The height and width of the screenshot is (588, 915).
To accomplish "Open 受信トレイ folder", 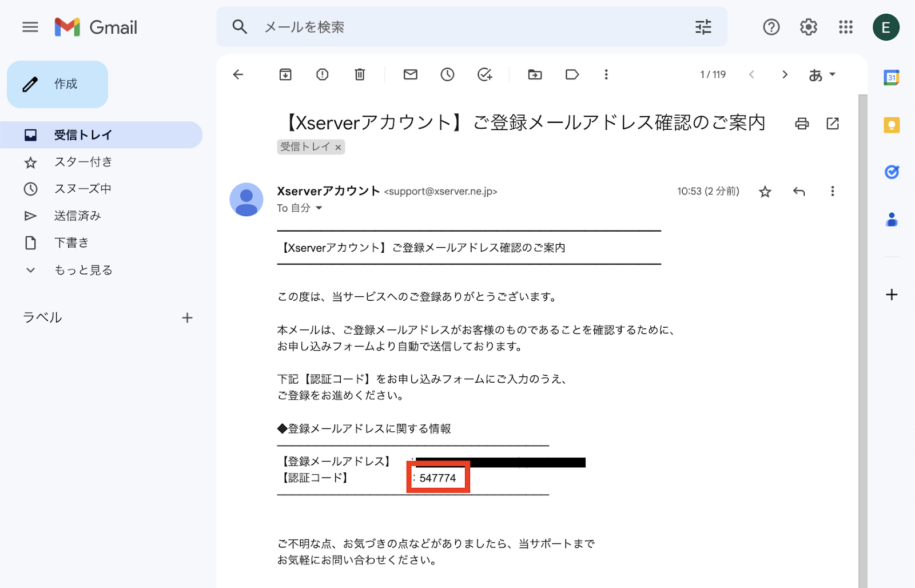I will click(x=101, y=135).
